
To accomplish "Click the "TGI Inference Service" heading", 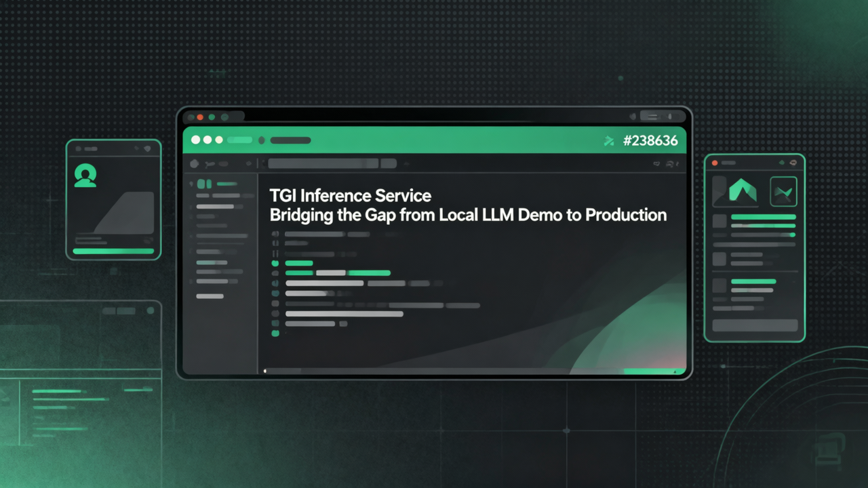I will coord(350,196).
